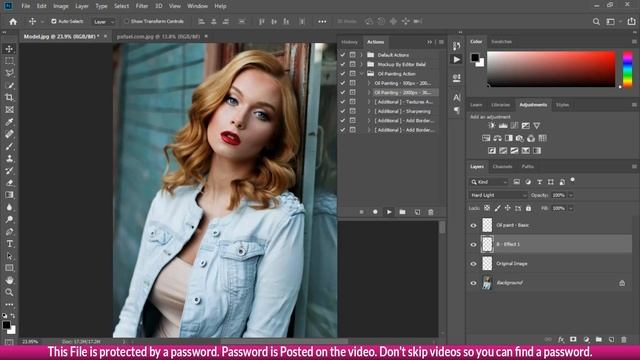This screenshot has width=640, height=360.
Task: Click the foreground color swatch in toolbar
Action: coord(6,325)
